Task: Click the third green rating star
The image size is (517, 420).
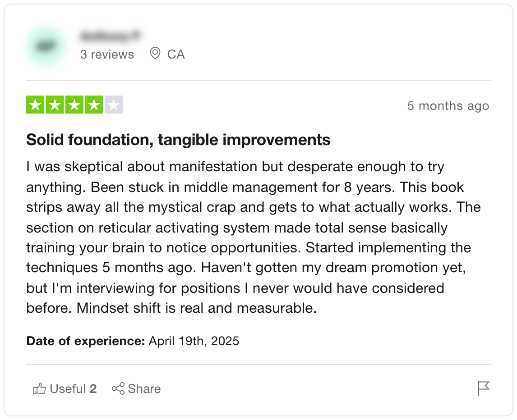Action: (x=74, y=105)
